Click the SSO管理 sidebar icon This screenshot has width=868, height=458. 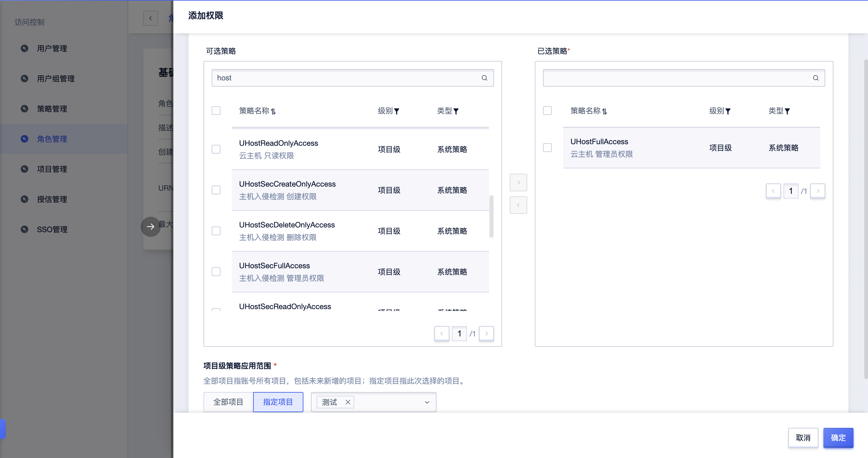[24, 229]
